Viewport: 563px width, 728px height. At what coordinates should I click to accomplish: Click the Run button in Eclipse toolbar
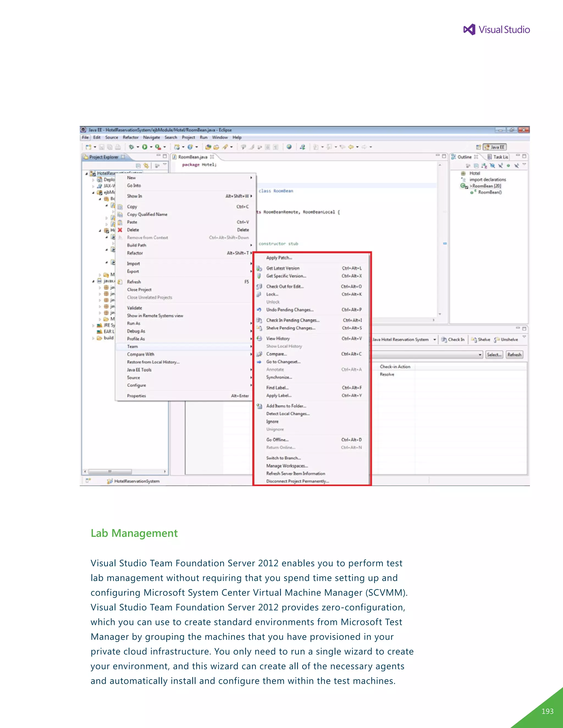pyautogui.click(x=144, y=147)
